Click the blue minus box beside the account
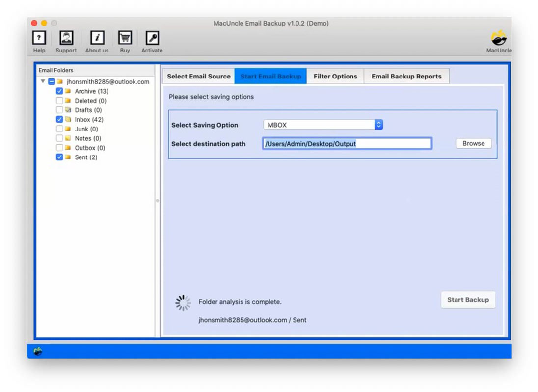 [x=52, y=81]
